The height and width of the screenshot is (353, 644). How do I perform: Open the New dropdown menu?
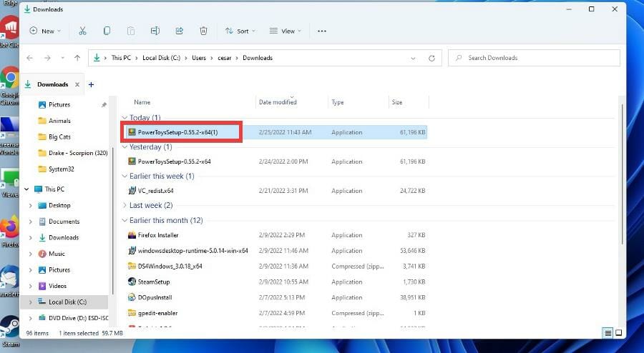pyautogui.click(x=45, y=31)
